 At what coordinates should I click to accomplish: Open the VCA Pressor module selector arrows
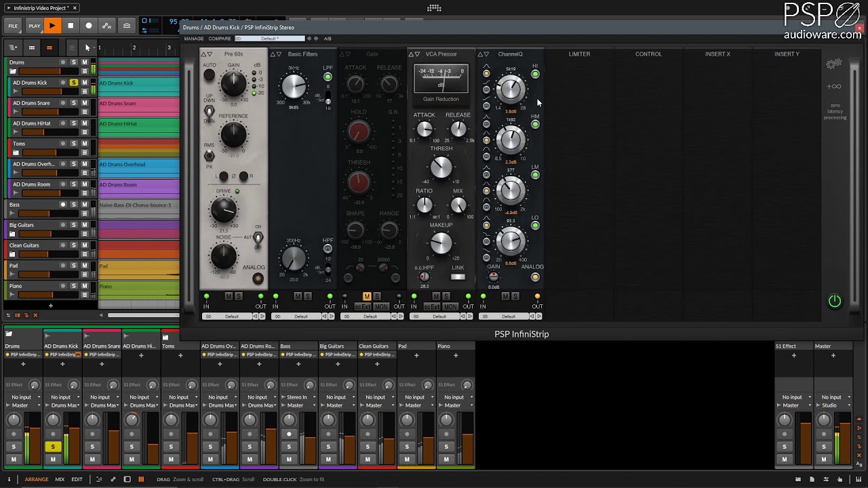tap(414, 54)
